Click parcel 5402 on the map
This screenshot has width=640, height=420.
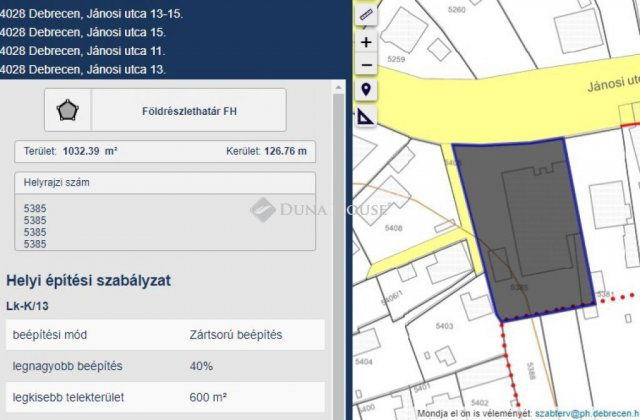(479, 403)
